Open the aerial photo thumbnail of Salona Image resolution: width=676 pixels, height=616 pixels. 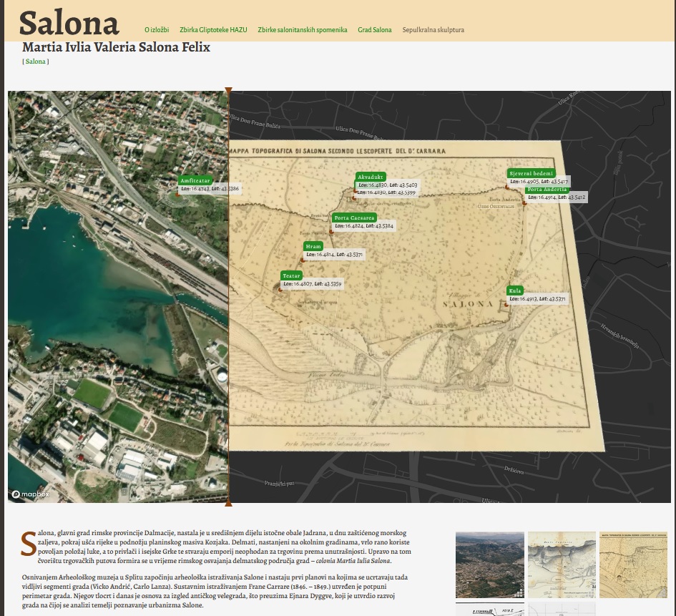point(490,564)
